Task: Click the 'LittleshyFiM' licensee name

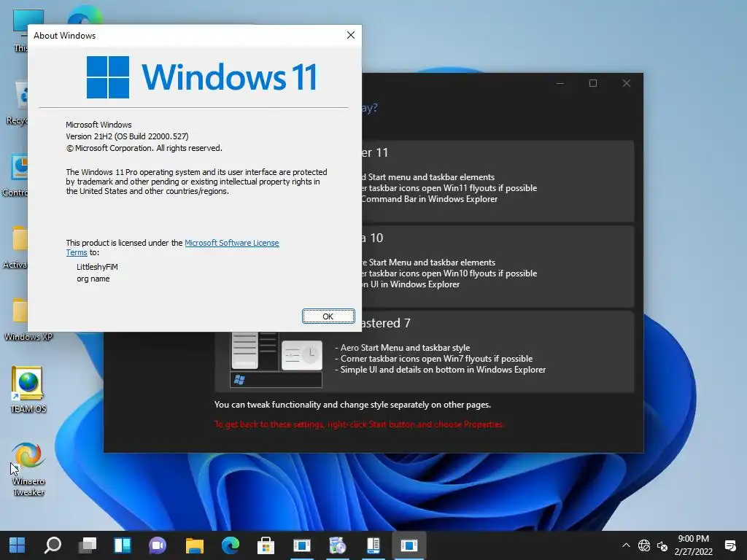Action: [x=97, y=267]
